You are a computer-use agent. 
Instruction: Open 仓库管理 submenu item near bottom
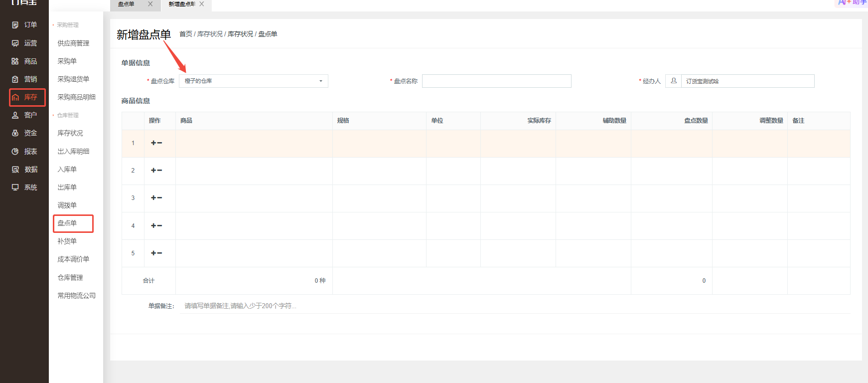(x=70, y=278)
